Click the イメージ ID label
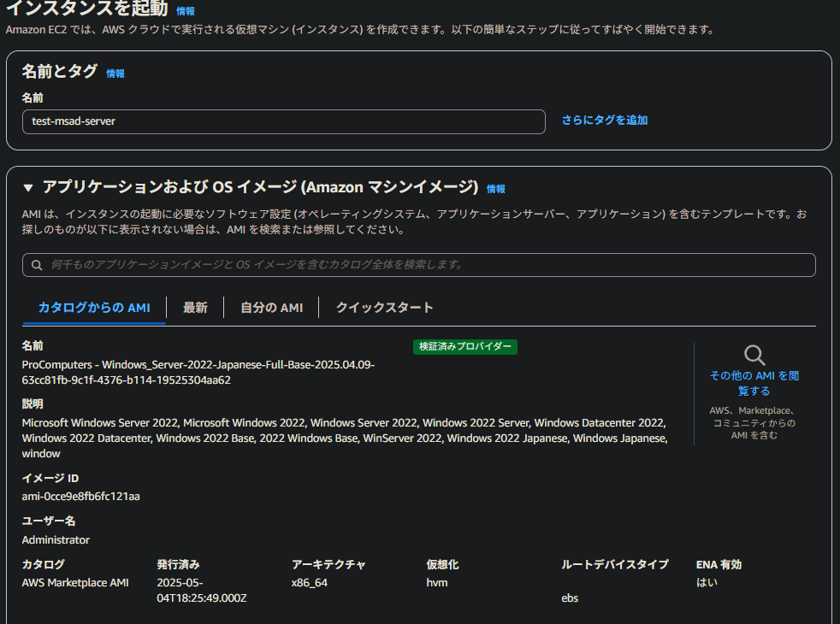 50,478
